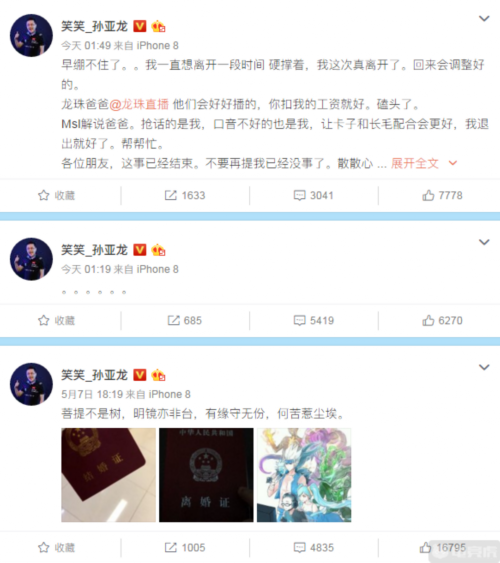
Task: Repost the May 7 post with 1005 reposts
Action: [x=185, y=548]
